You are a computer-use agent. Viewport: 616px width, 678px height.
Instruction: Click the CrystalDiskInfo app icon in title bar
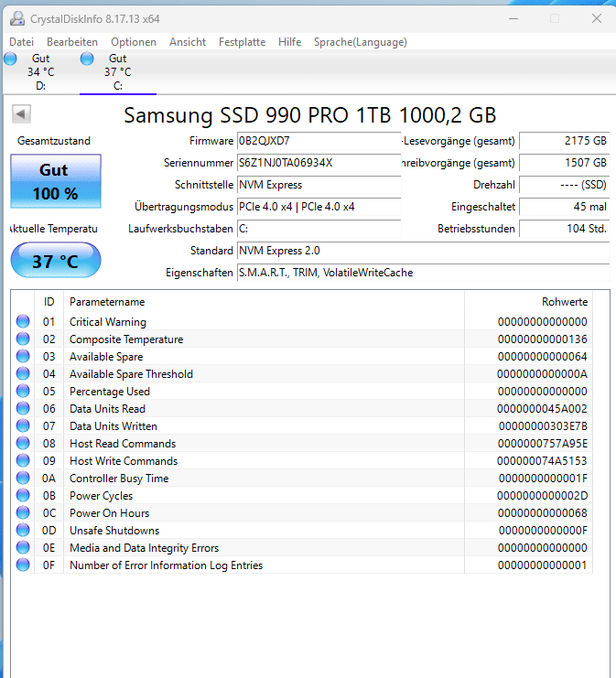click(x=17, y=18)
